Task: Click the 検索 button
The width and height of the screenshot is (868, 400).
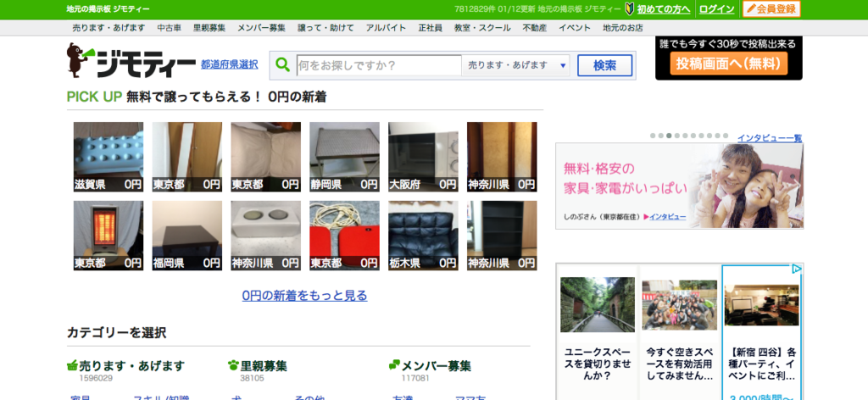Action: (x=604, y=65)
